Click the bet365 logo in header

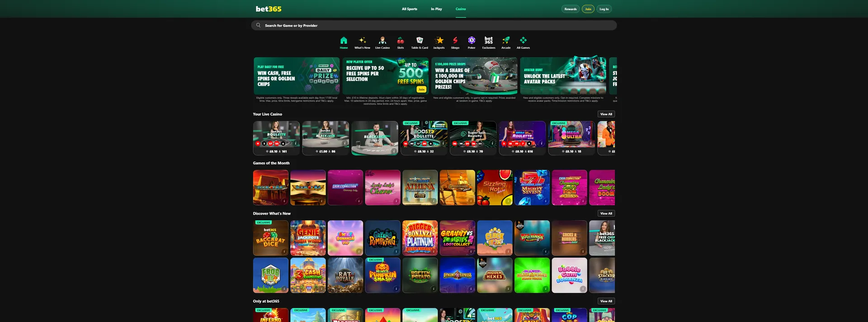pyautogui.click(x=269, y=9)
